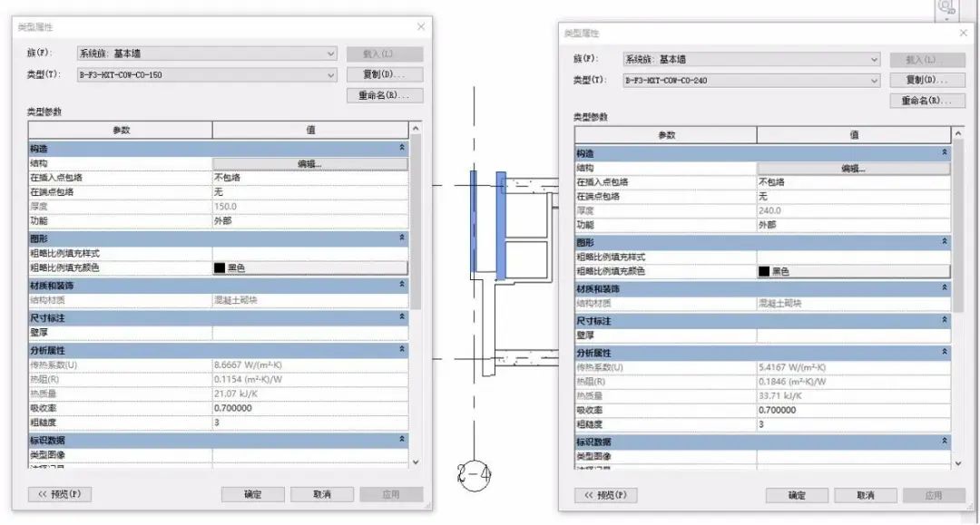Click 值 column header in the 150 wall dialog
980x525 pixels.
pos(310,130)
